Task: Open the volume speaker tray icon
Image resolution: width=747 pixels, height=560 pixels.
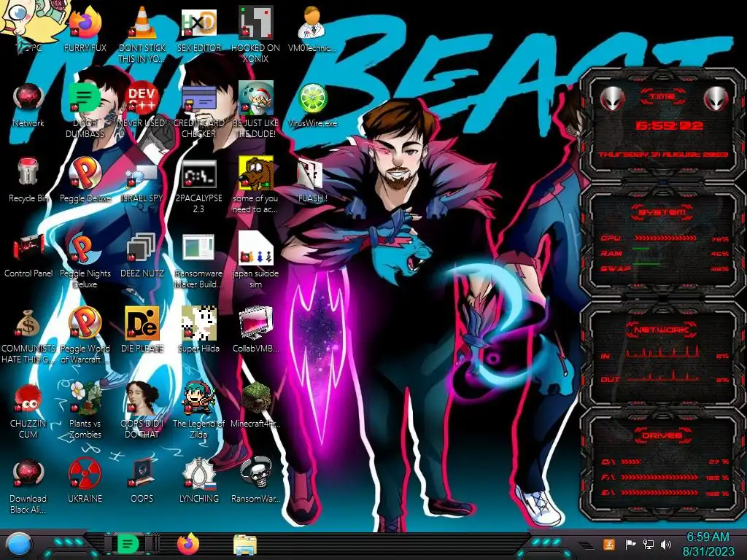Action: point(666,544)
